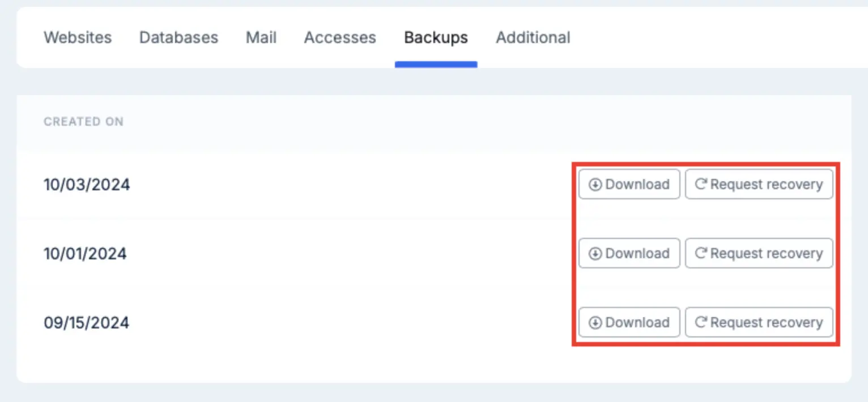Switch to the Websites tab
868x402 pixels.
(78, 37)
